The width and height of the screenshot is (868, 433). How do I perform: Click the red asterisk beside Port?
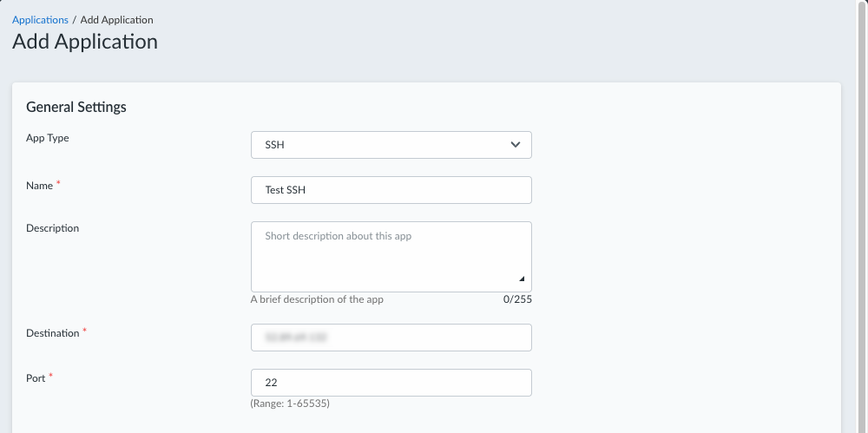point(51,376)
